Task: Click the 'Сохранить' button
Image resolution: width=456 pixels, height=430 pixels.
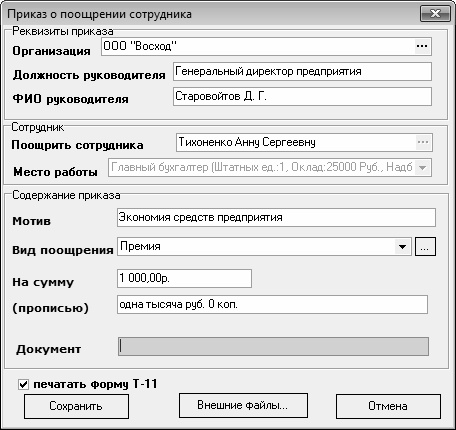Action: (76, 406)
